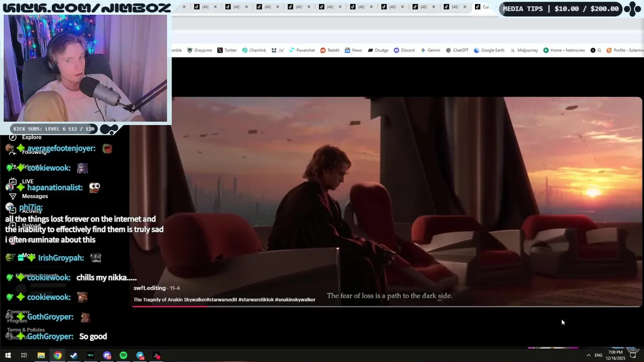Click the hapanationalist username in chat

pyautogui.click(x=55, y=188)
